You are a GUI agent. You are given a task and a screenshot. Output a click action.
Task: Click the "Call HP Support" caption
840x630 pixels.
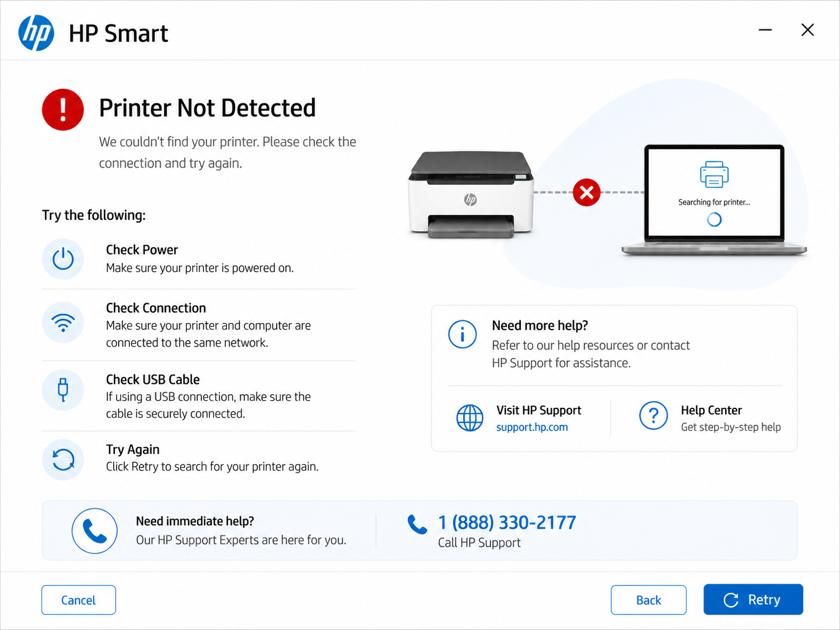pos(479,543)
